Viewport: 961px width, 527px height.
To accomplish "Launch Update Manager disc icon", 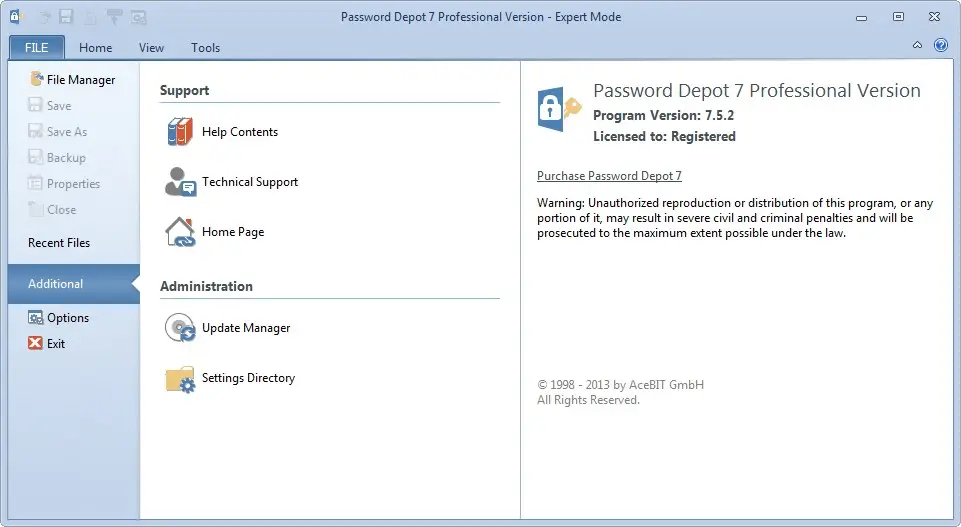I will pos(180,328).
